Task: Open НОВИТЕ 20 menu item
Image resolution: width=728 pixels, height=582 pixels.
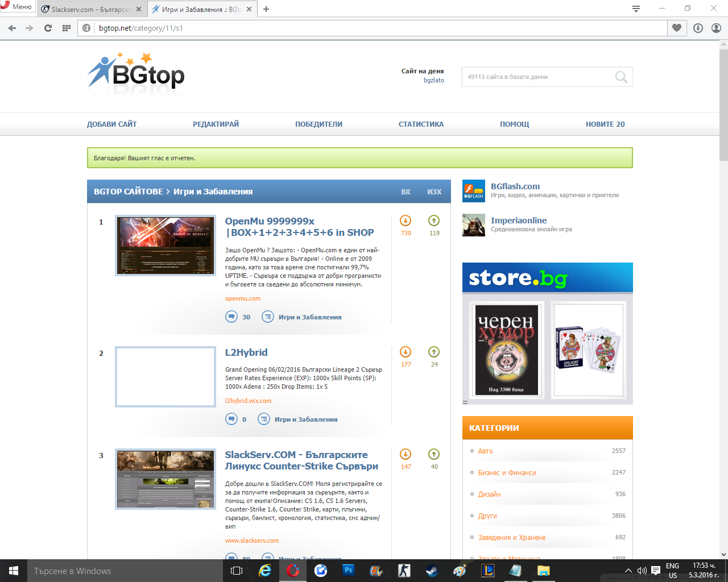Action: [x=605, y=124]
